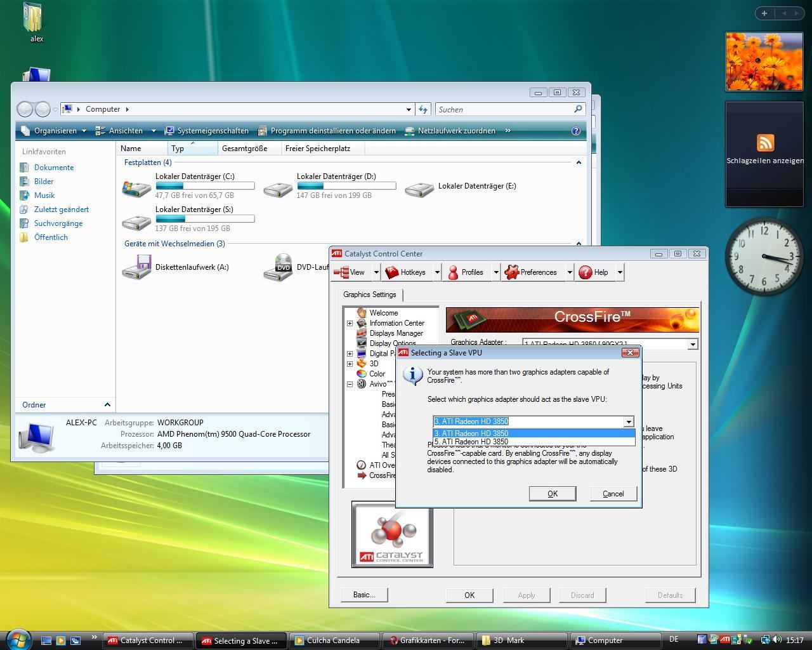Select Color in Catalyst tree
This screenshot has height=650, width=812.
pyautogui.click(x=377, y=374)
